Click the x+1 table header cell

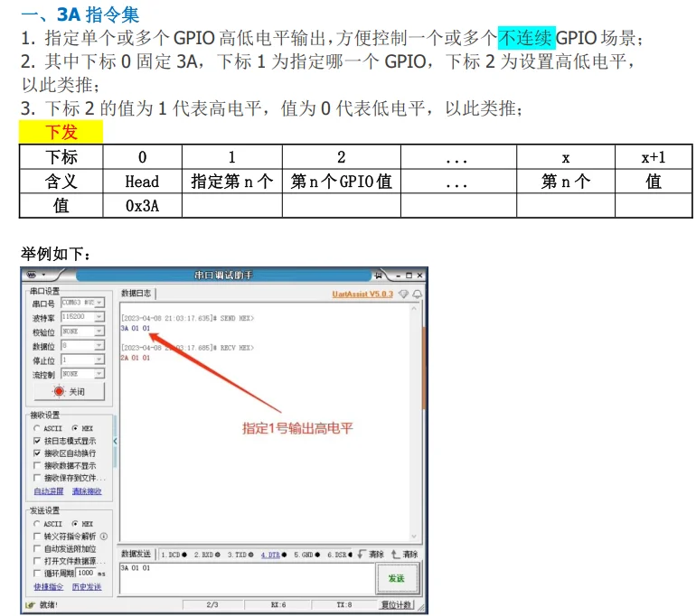(654, 157)
